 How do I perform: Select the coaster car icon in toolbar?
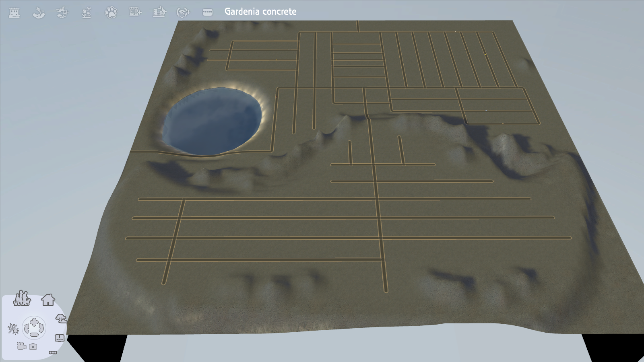point(207,12)
